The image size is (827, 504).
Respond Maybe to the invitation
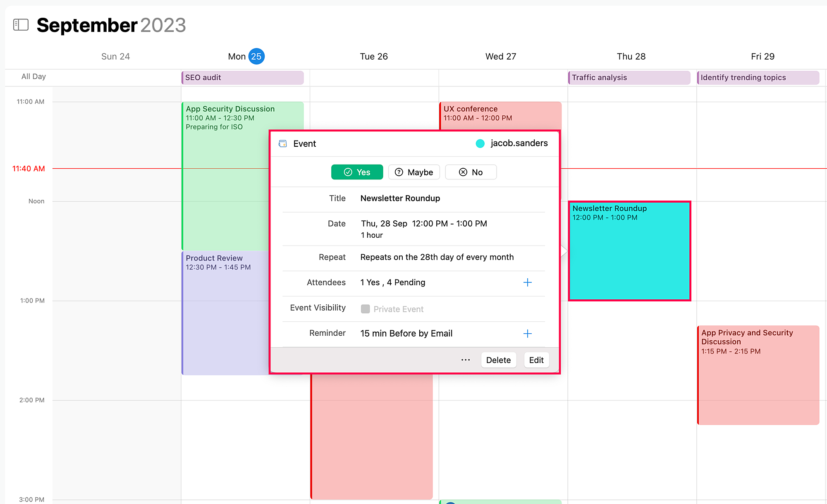click(x=414, y=172)
